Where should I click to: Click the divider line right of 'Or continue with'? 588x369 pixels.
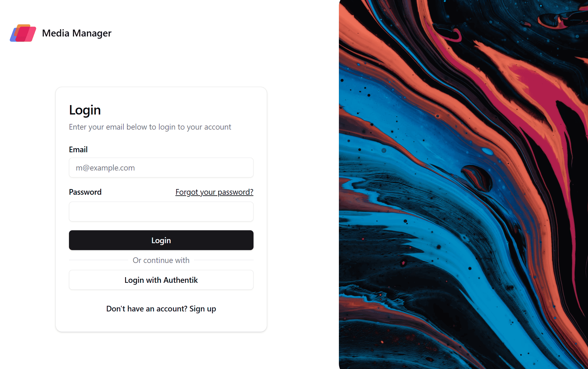[224, 260]
